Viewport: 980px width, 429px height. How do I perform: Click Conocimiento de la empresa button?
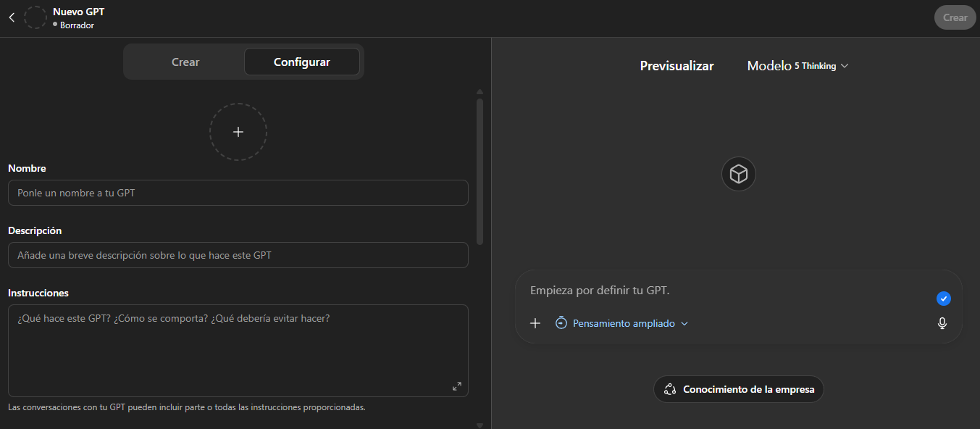pos(738,389)
